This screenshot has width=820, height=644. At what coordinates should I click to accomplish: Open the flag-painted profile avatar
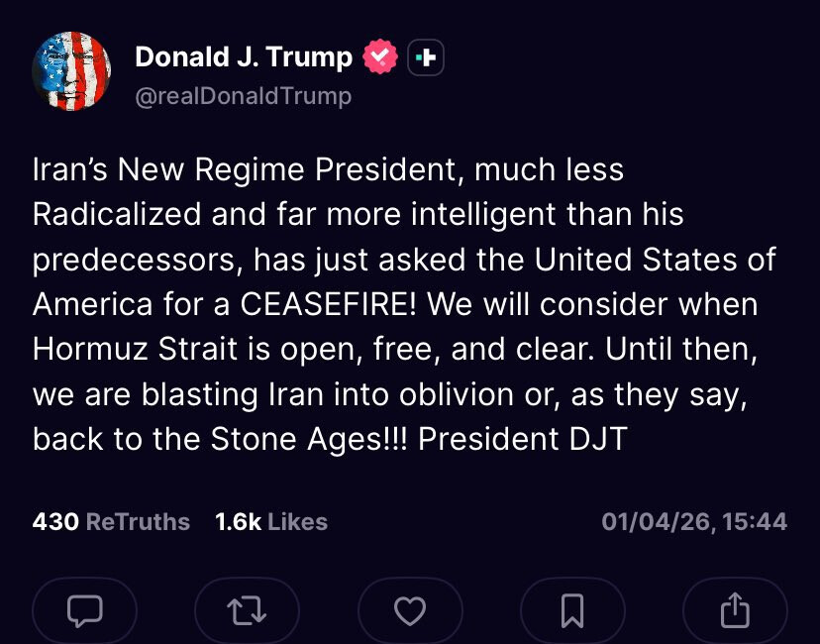71,71
